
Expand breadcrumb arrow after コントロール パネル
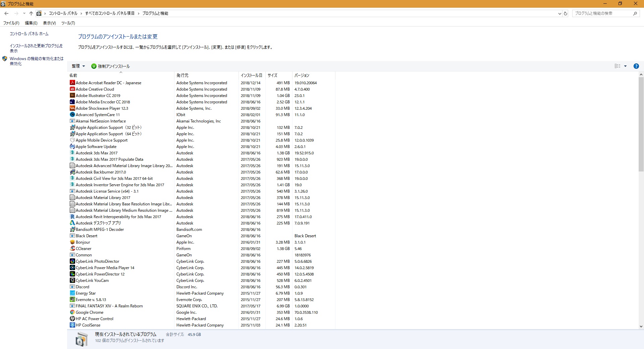coord(81,13)
